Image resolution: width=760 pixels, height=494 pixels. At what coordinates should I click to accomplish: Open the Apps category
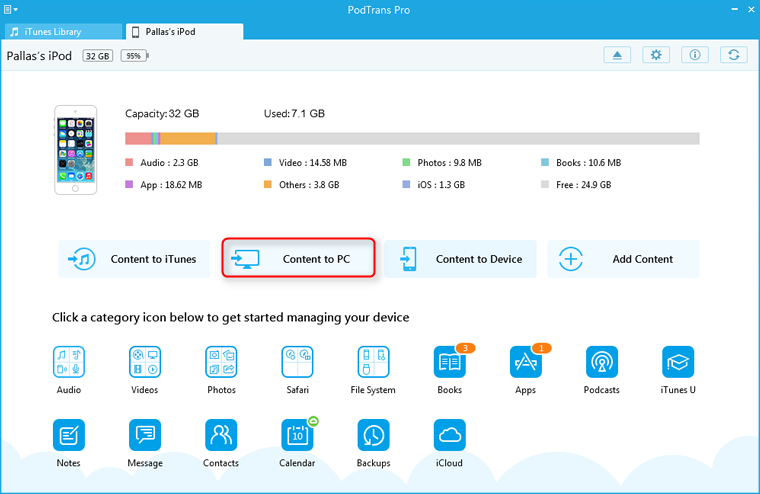(x=526, y=362)
